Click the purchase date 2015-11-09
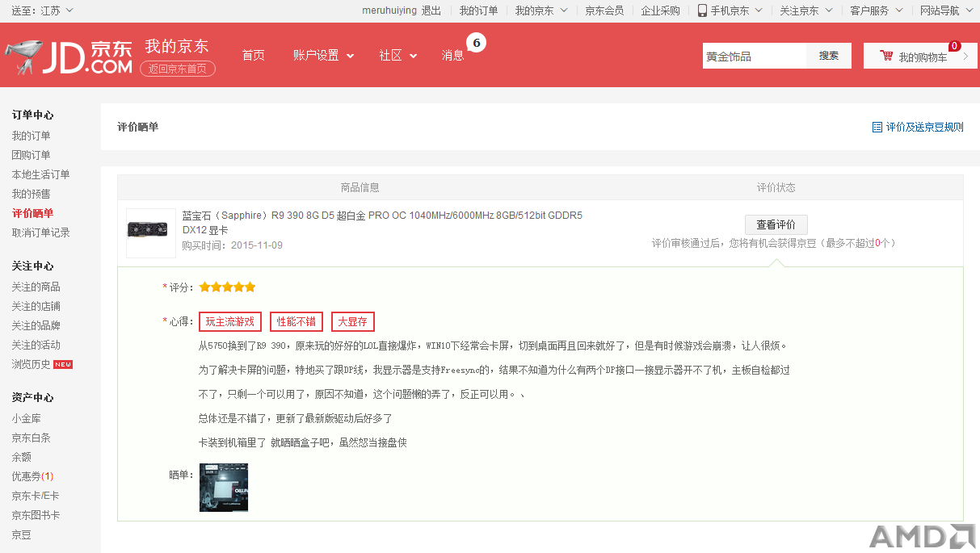 (x=257, y=245)
